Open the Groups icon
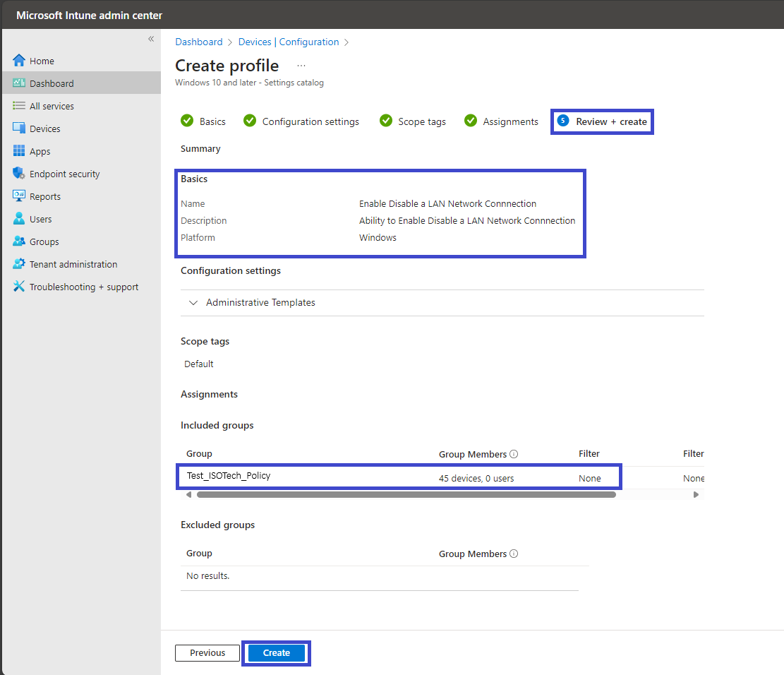 [x=19, y=241]
